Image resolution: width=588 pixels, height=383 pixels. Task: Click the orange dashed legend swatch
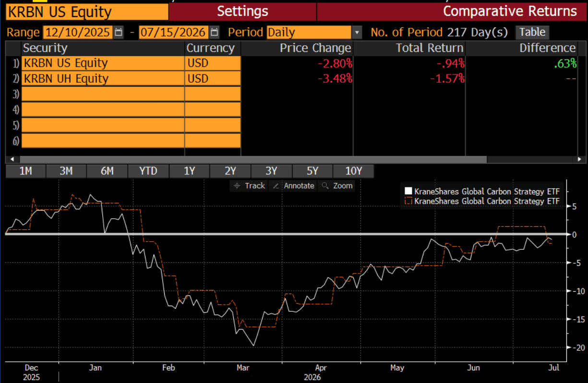click(x=408, y=201)
